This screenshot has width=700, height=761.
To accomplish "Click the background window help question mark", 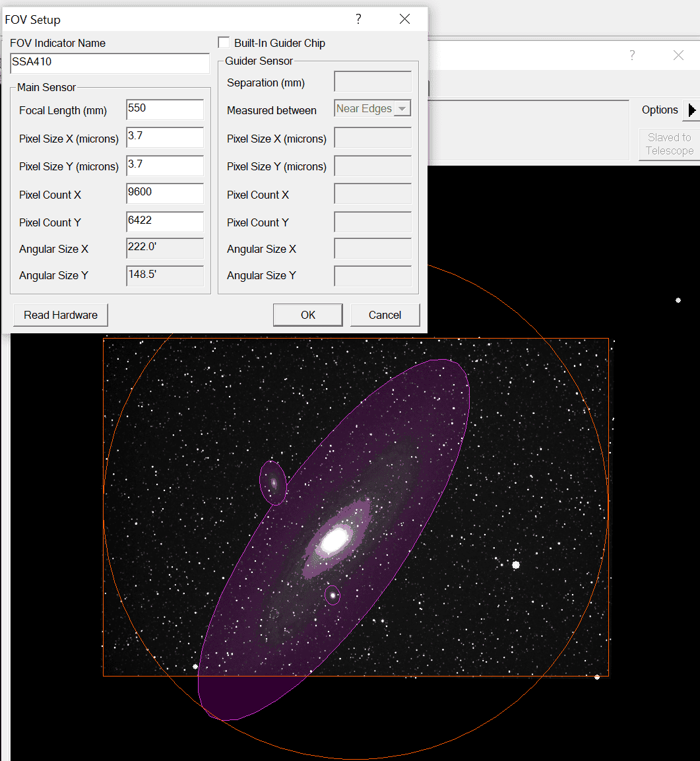I will pyautogui.click(x=631, y=55).
